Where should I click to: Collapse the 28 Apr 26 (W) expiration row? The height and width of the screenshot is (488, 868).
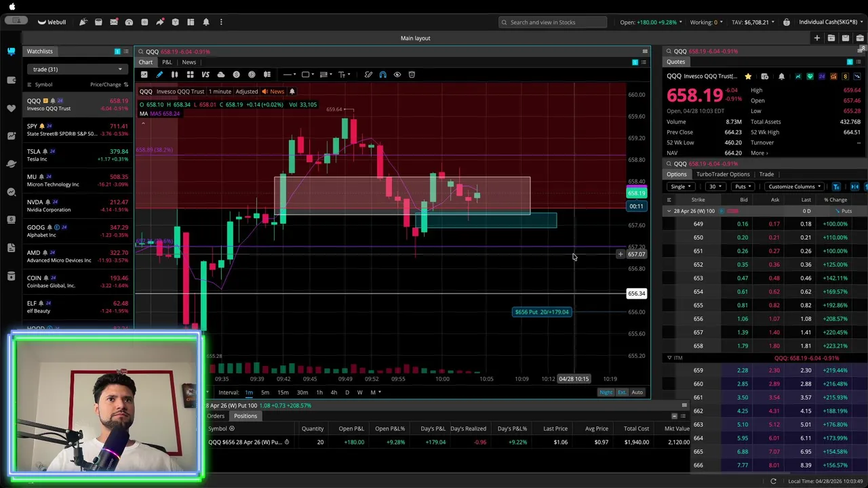pyautogui.click(x=669, y=211)
